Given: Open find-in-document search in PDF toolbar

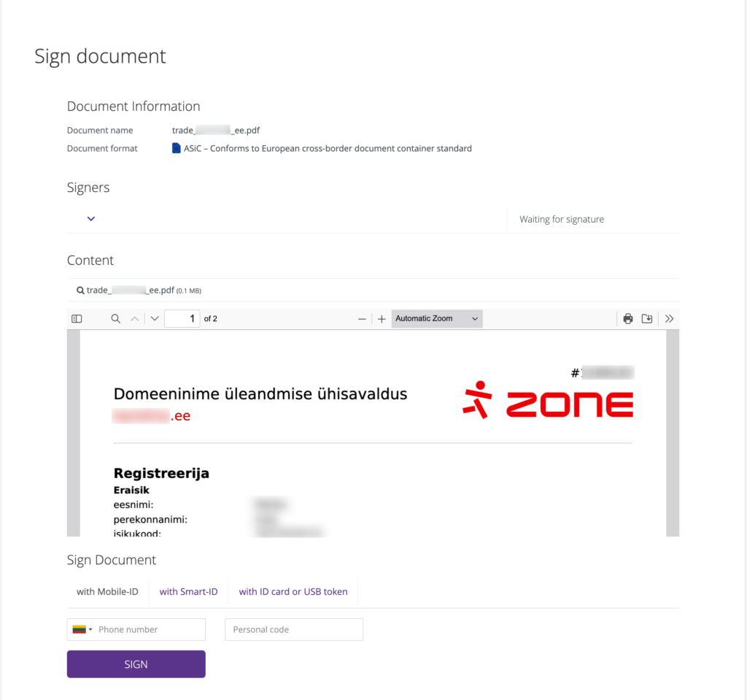Looking at the screenshot, I should 115,319.
